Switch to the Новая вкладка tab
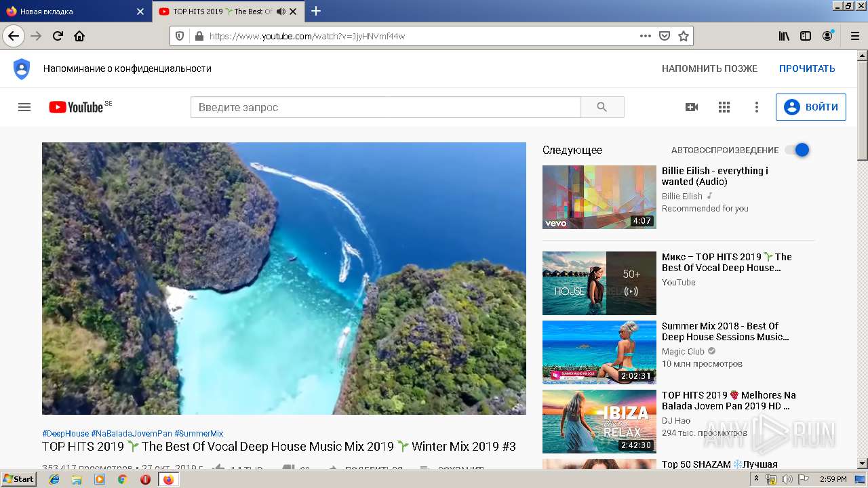 (x=75, y=12)
